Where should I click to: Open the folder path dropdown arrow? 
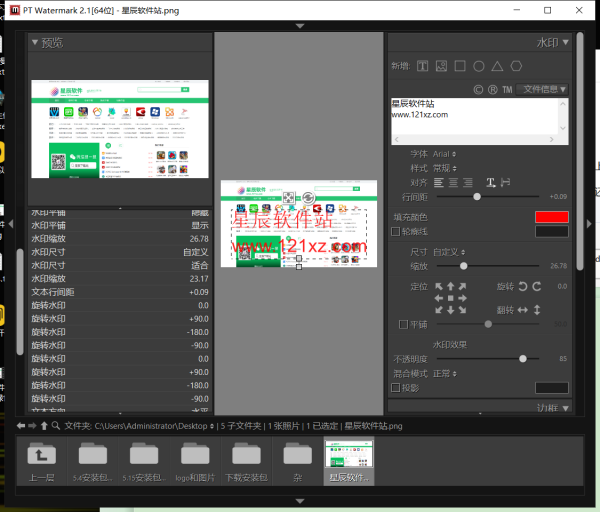click(x=212, y=426)
